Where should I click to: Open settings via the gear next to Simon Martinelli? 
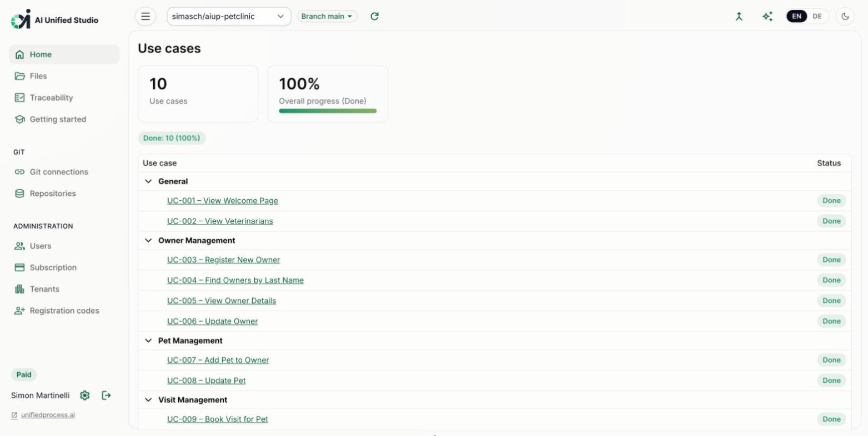[84, 396]
